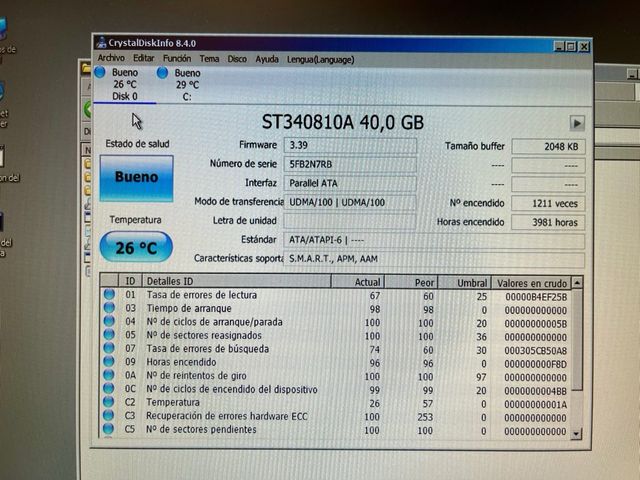Viewport: 640px width, 480px height.
Task: Click the CrystalDiskInfo title bar icon
Action: pos(101,42)
